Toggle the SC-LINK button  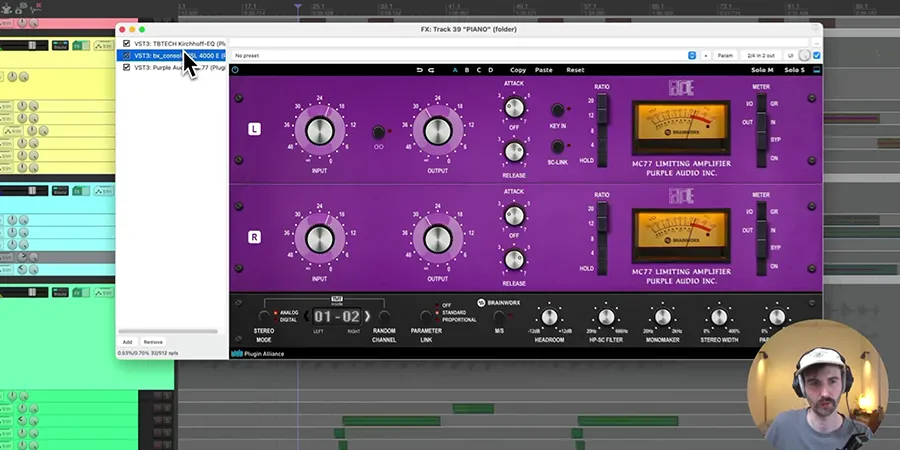[557, 146]
